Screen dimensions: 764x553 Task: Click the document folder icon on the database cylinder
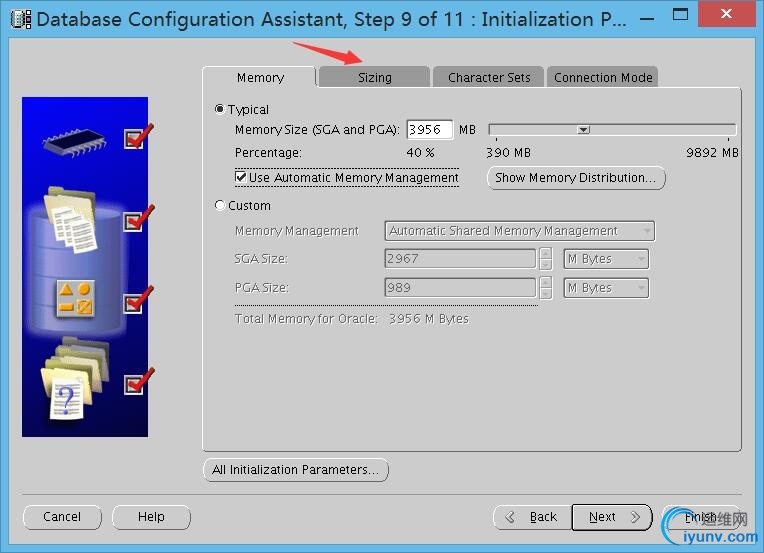pos(71,220)
